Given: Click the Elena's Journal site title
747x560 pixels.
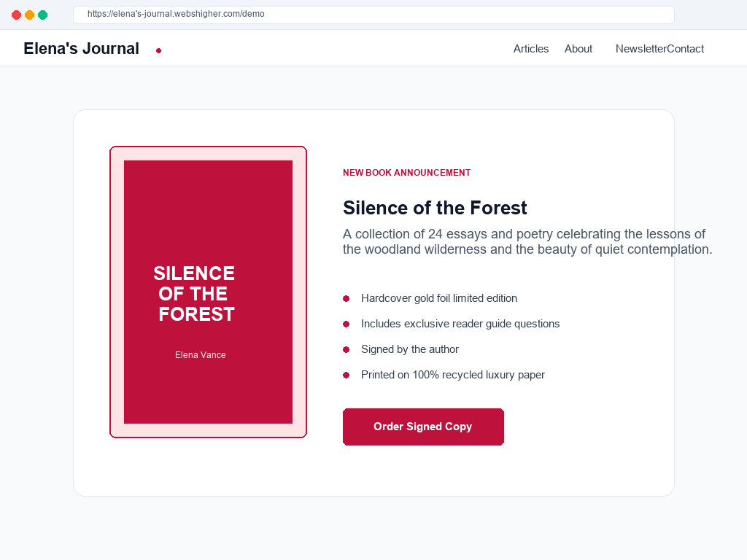Looking at the screenshot, I should [82, 49].
